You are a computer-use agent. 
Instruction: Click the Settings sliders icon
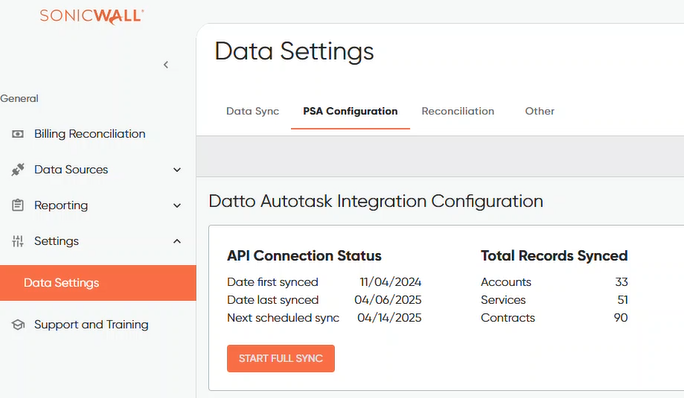[18, 241]
